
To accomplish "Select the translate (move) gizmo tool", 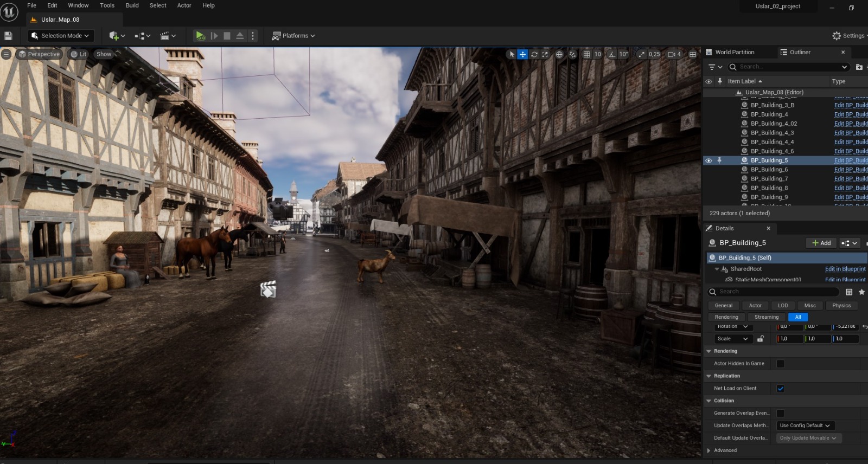I will (522, 54).
